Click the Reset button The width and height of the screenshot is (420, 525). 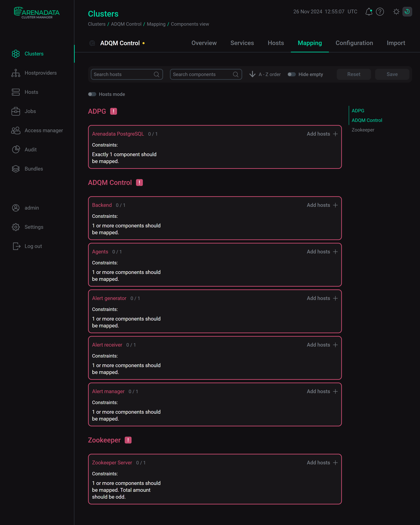coord(354,74)
